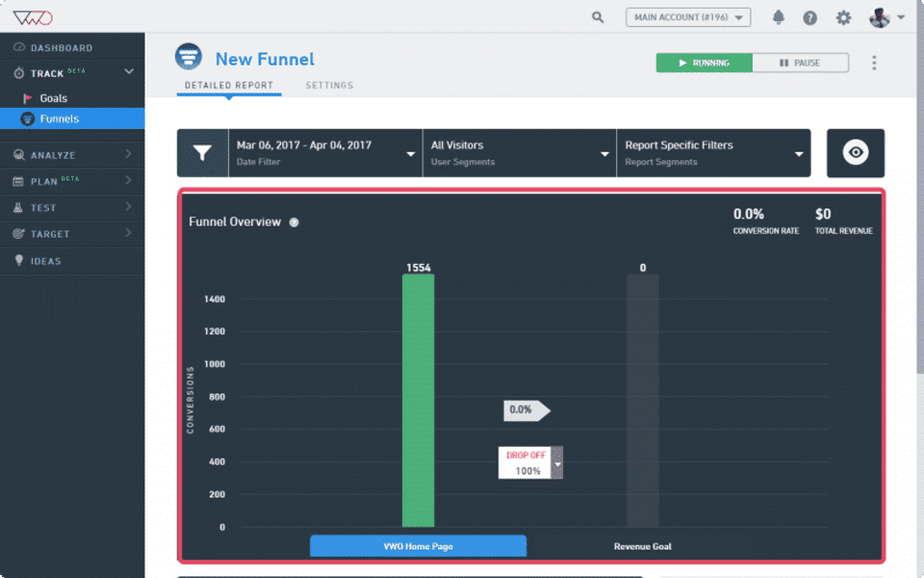Click the Target bullseye icon

(x=19, y=233)
